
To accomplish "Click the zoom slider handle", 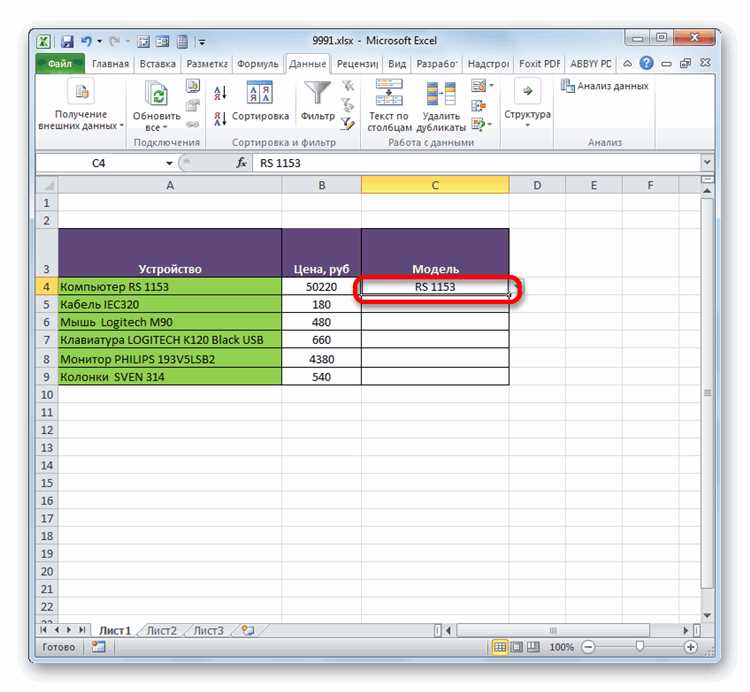I will pyautogui.click(x=640, y=647).
